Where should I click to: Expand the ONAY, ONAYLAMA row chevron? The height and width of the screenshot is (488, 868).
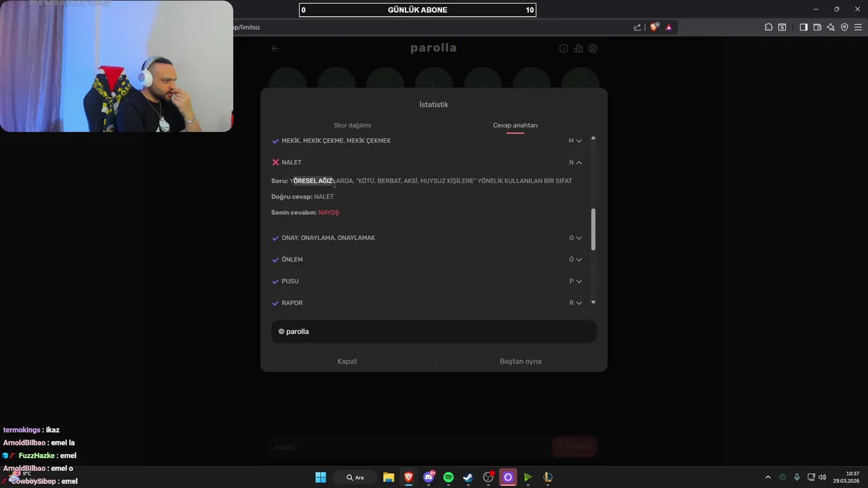click(578, 238)
